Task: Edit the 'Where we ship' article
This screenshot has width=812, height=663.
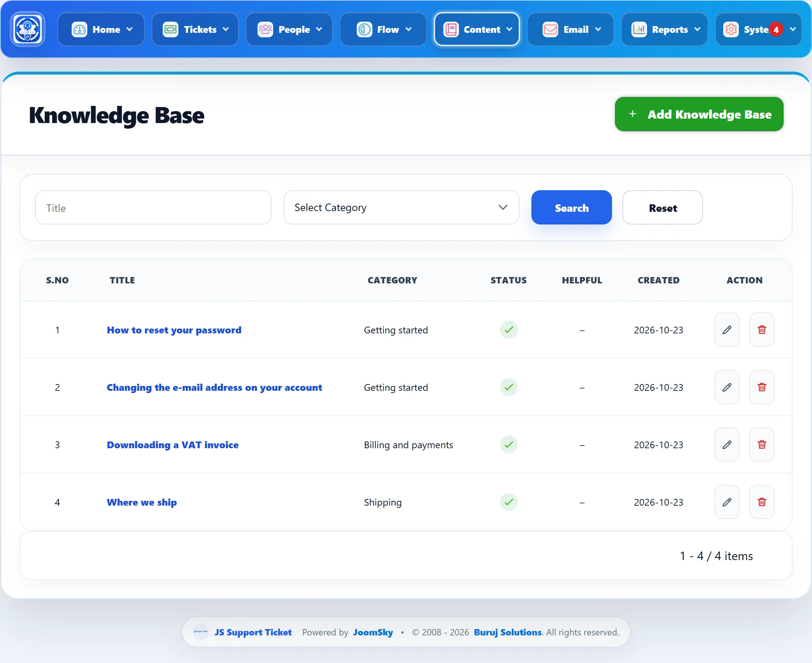Action: click(x=727, y=502)
